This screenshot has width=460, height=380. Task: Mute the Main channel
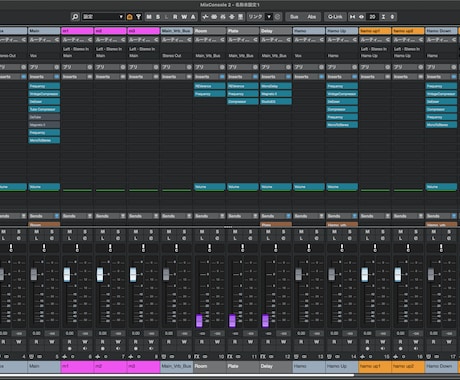[x=36, y=232]
